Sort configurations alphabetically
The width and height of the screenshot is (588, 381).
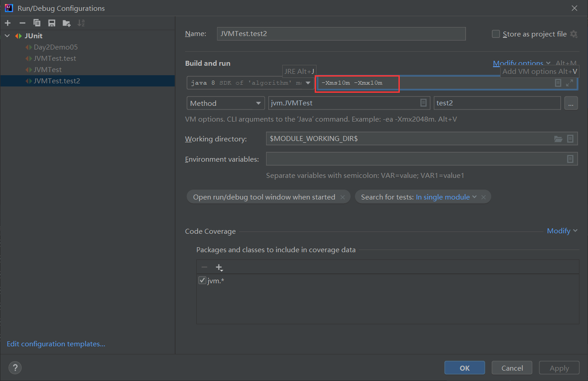(x=81, y=23)
